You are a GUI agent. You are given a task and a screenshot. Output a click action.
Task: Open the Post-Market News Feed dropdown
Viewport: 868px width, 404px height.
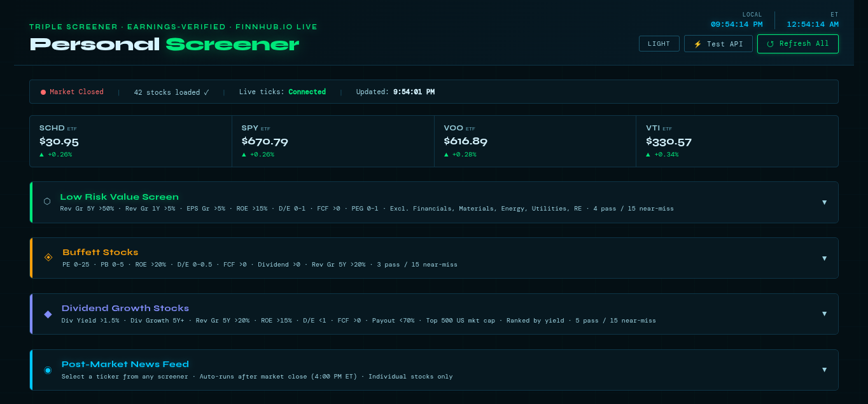click(x=825, y=370)
